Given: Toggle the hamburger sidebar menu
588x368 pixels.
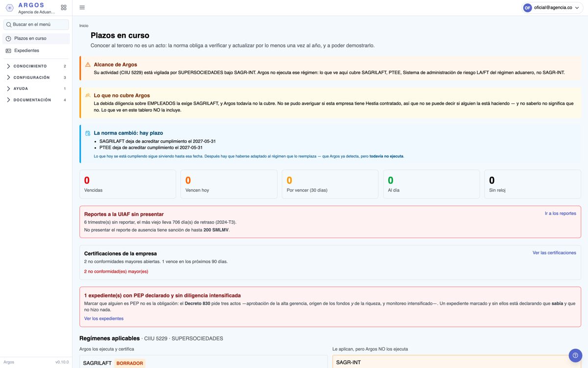Looking at the screenshot, I should pyautogui.click(x=82, y=7).
